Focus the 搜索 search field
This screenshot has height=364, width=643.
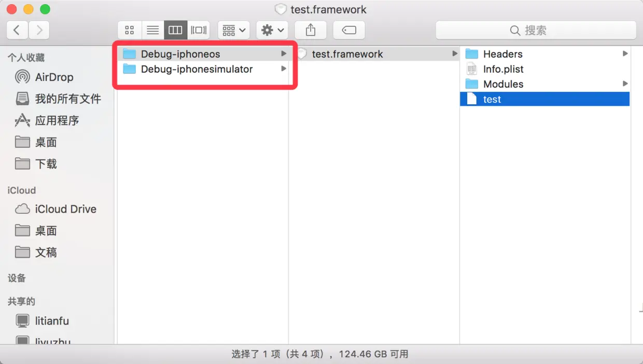(x=536, y=30)
